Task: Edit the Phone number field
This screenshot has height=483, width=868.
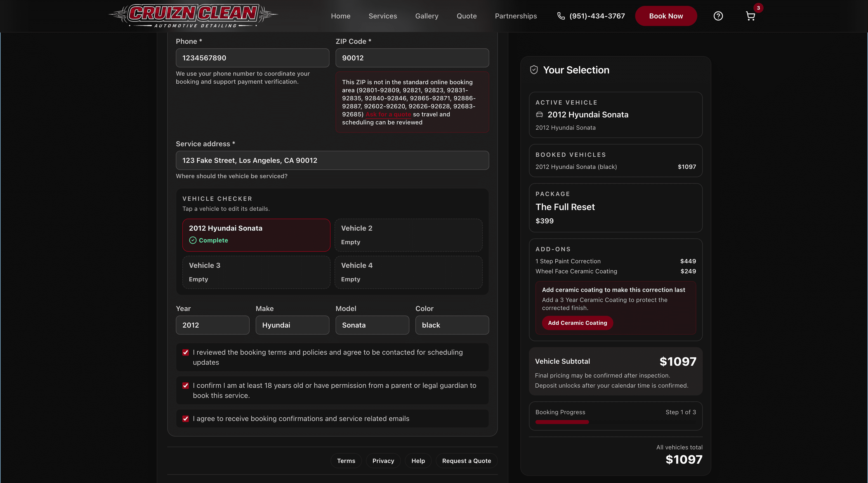Action: (x=252, y=58)
